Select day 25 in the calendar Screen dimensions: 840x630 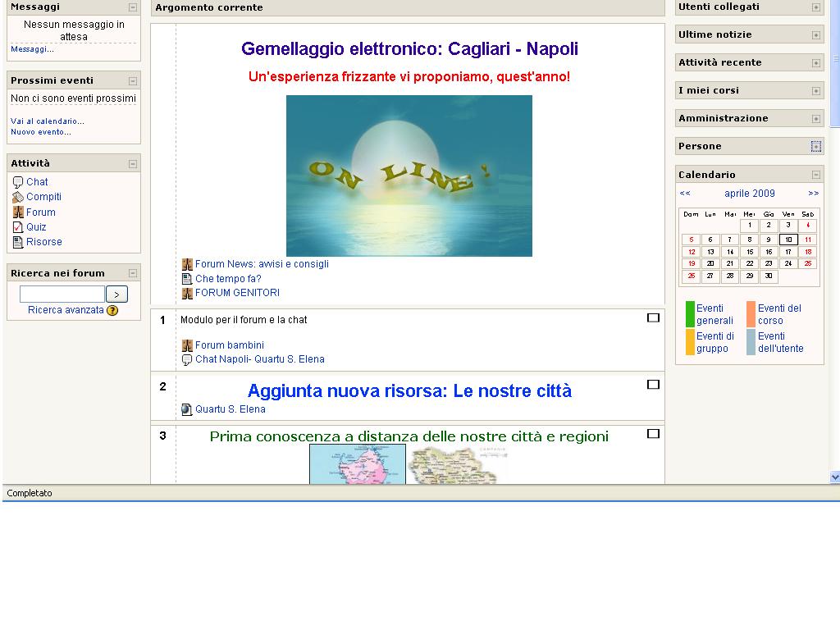pyautogui.click(x=808, y=263)
